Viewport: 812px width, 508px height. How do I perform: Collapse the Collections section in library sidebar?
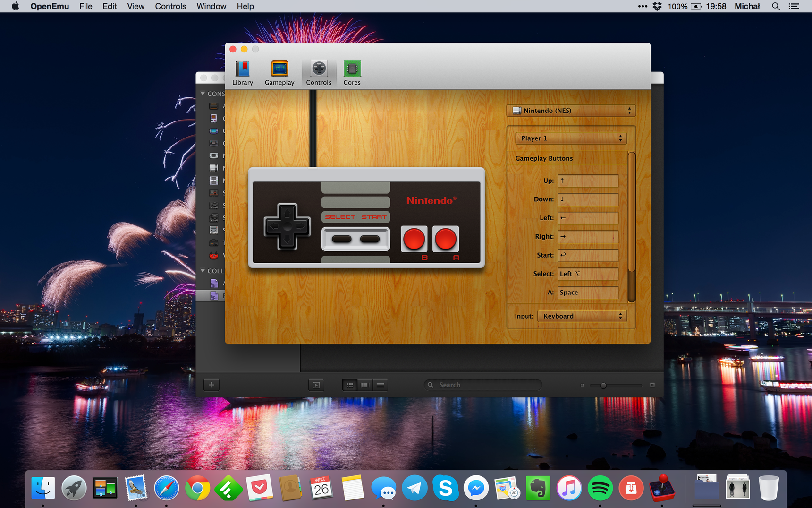click(203, 271)
